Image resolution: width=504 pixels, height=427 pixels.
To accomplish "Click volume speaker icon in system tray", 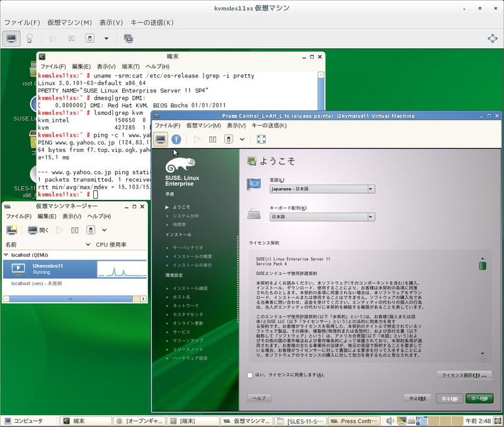I will [x=390, y=421].
